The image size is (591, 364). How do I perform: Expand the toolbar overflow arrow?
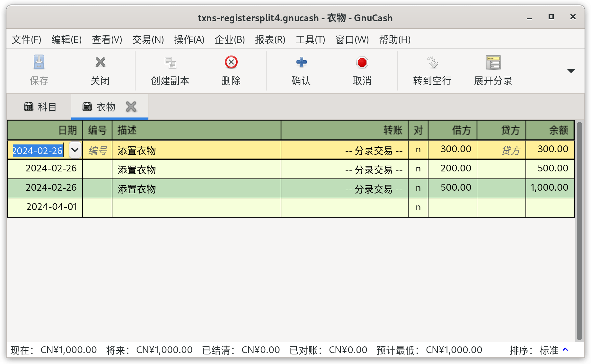click(571, 71)
